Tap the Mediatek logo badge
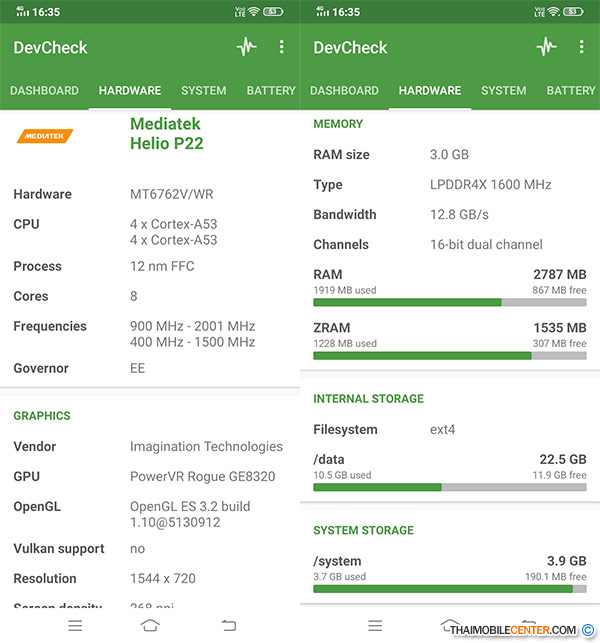This screenshot has width=600, height=643. coord(45,136)
